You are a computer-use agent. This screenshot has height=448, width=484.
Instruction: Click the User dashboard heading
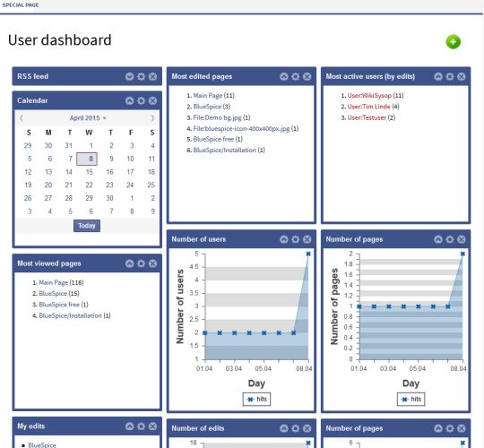[x=59, y=40]
